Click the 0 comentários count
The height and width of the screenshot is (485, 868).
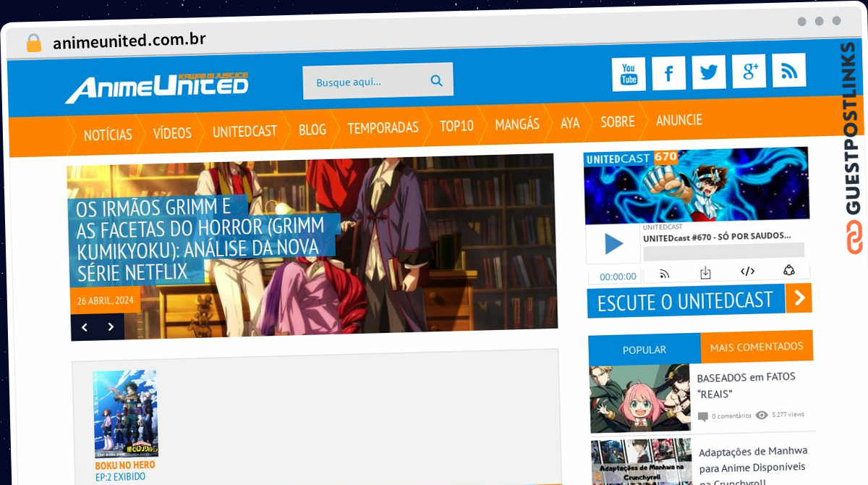tap(732, 416)
